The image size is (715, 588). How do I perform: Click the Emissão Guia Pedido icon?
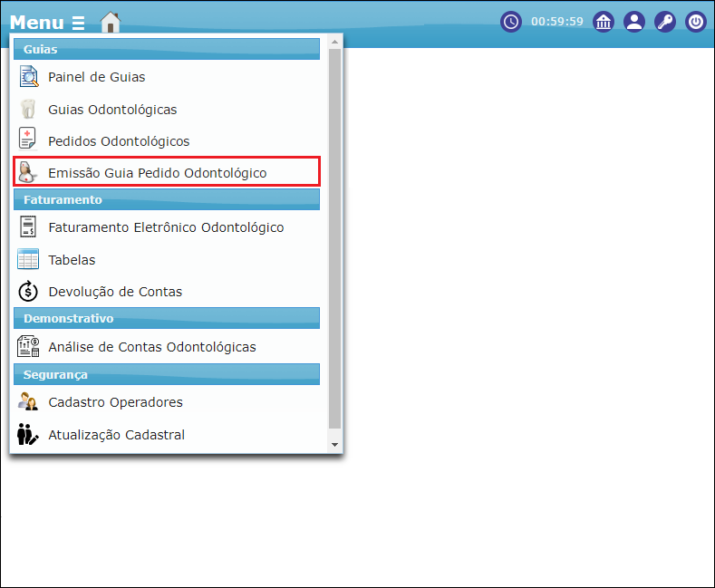[27, 172]
